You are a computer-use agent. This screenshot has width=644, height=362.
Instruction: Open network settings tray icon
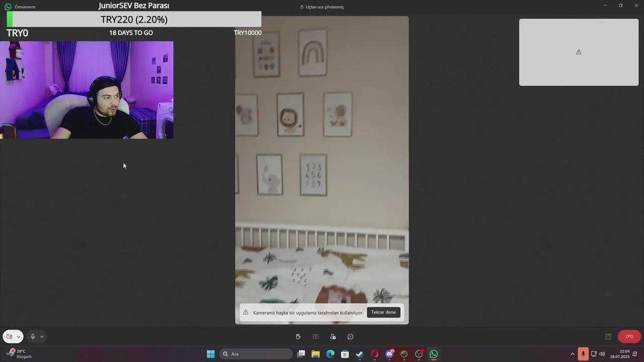(594, 354)
